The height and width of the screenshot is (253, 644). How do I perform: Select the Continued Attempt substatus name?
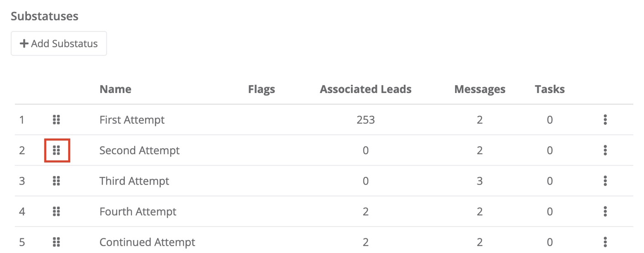[x=147, y=242]
